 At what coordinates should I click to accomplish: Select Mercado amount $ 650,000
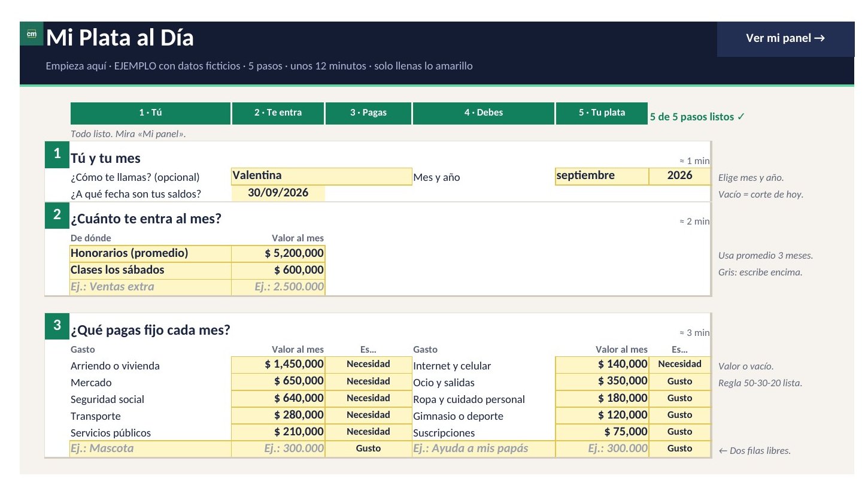click(278, 381)
